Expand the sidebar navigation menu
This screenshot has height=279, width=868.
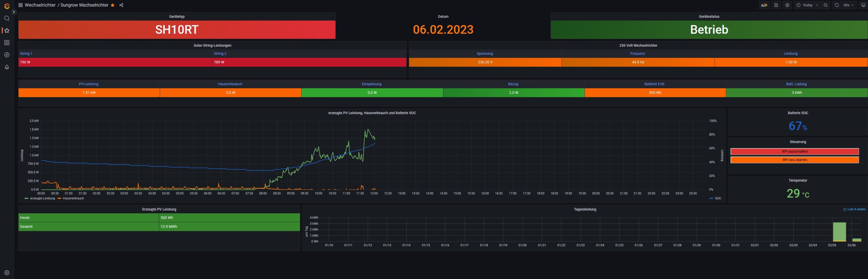click(x=14, y=12)
